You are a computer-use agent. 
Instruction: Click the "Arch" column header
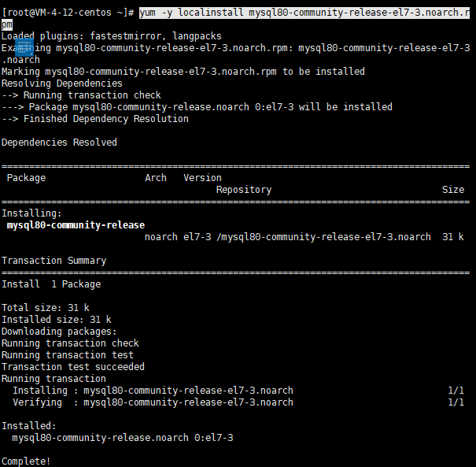(x=156, y=178)
